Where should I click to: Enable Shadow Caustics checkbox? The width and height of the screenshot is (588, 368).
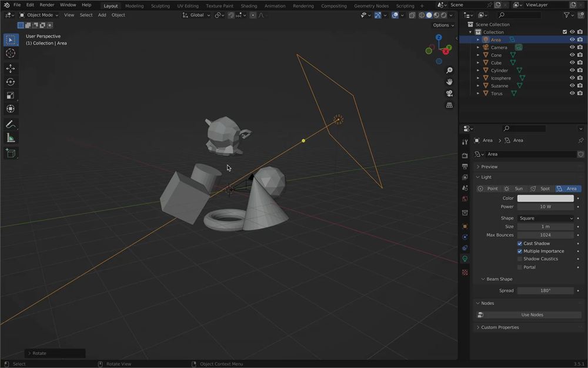(520, 259)
